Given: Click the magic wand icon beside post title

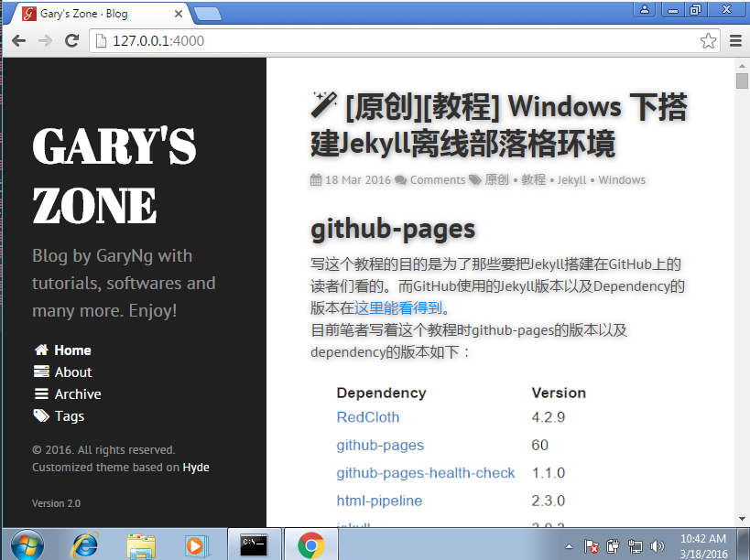Looking at the screenshot, I should [x=324, y=103].
